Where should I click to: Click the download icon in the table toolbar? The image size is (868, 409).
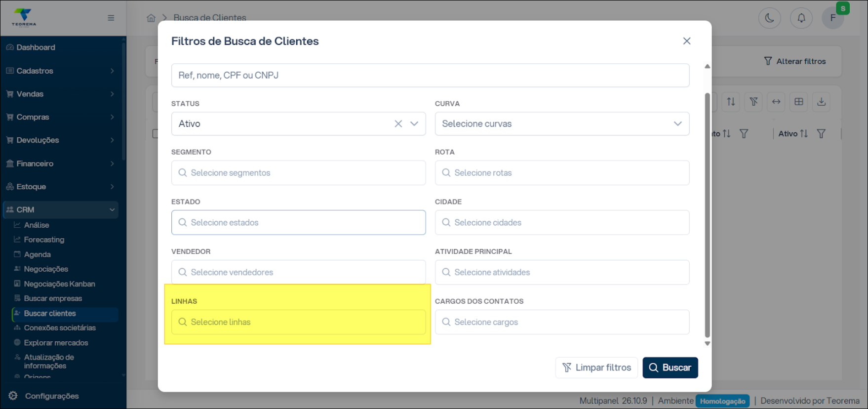click(x=821, y=102)
